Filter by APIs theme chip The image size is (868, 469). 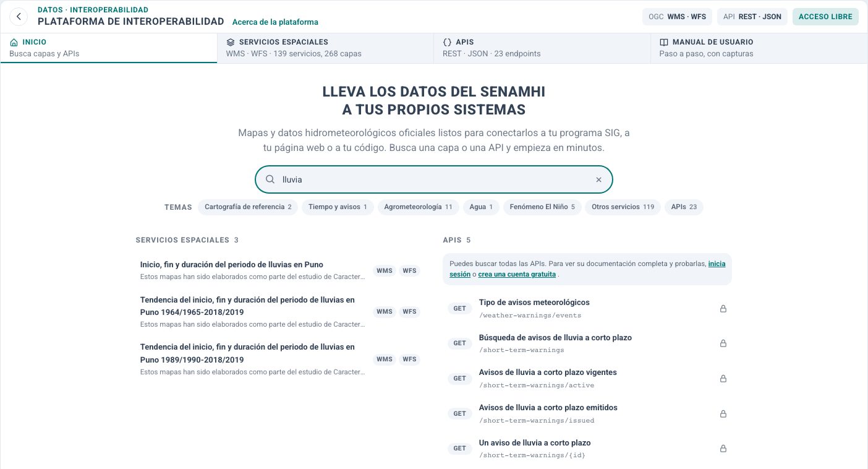click(684, 207)
